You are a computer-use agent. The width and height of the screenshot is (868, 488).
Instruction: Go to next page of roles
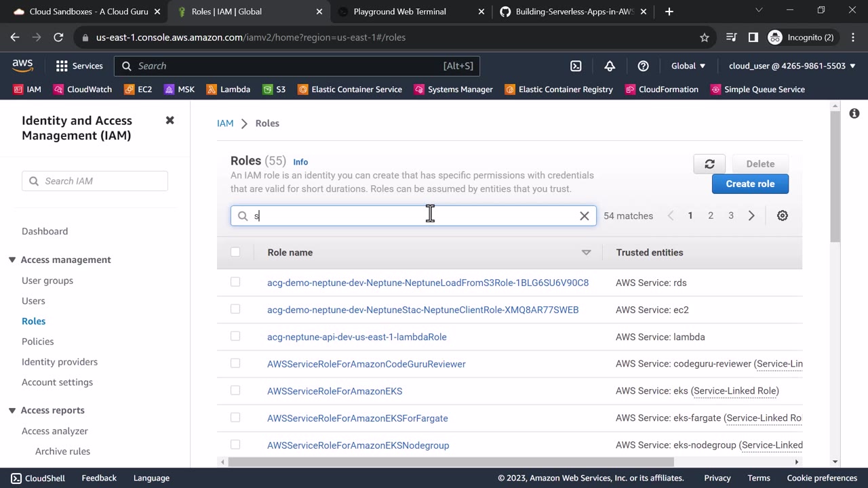[x=751, y=216]
